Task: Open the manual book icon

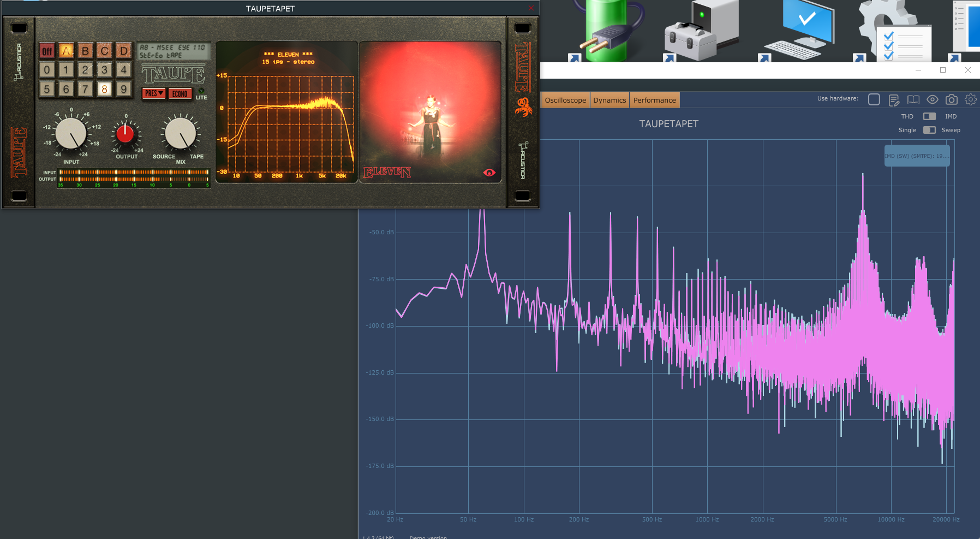Action: coord(913,99)
